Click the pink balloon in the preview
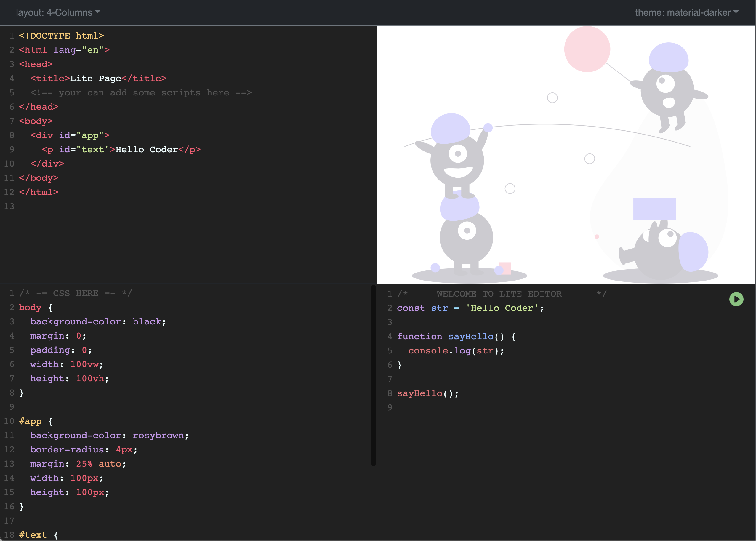This screenshot has width=756, height=541. click(587, 49)
